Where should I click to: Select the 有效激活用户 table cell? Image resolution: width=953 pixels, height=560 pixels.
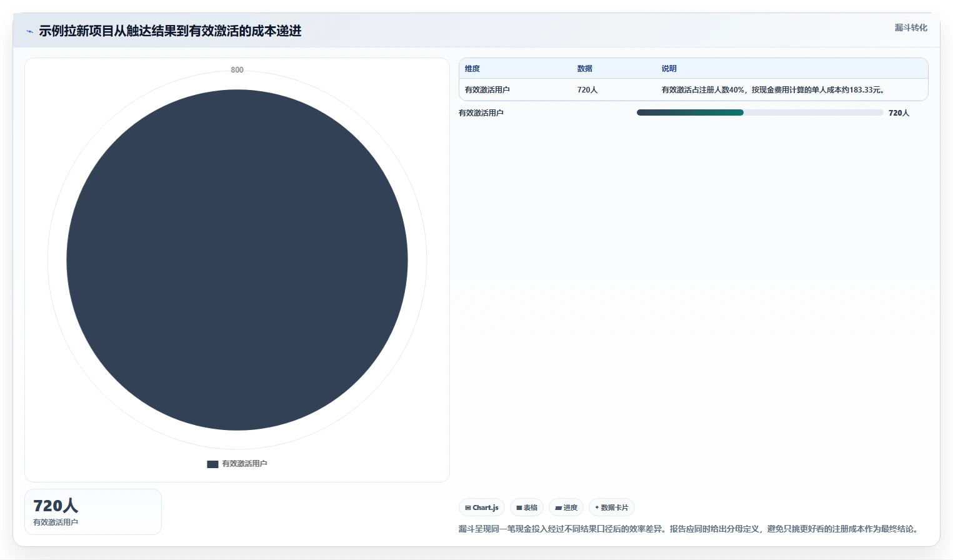(x=487, y=90)
